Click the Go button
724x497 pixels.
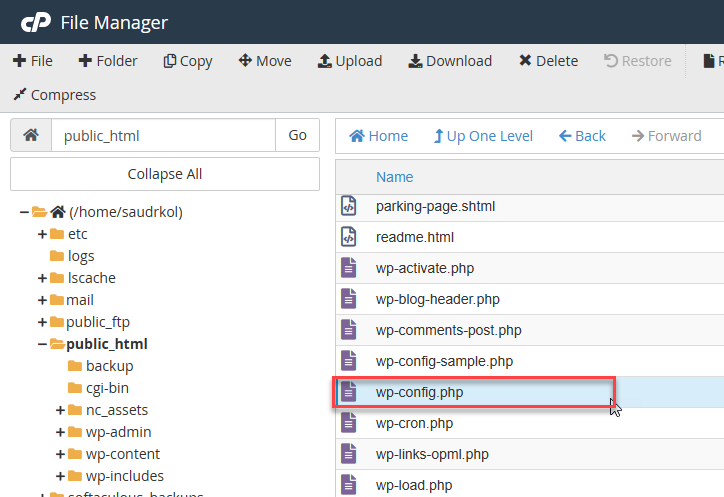pos(297,135)
